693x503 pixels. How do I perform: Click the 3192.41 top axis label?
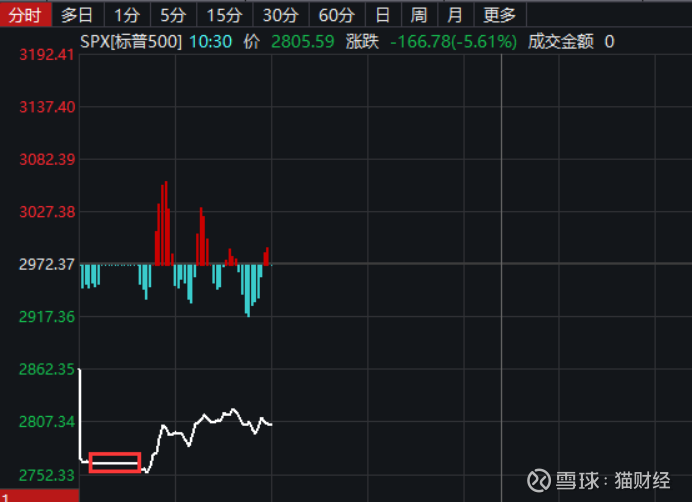(x=46, y=55)
